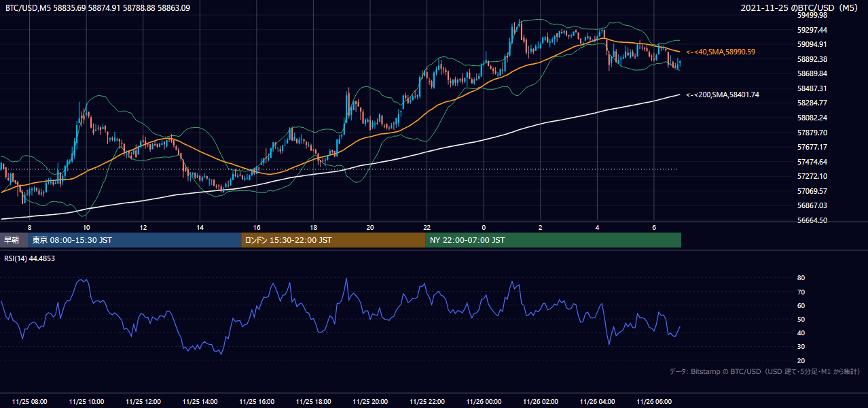Click RSI scale value 70
This screenshot has height=408, width=868.
click(x=801, y=292)
